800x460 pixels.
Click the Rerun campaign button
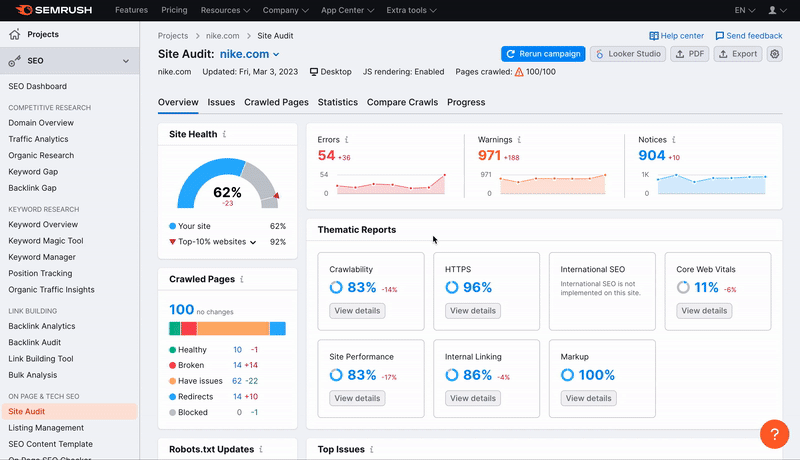coord(543,54)
